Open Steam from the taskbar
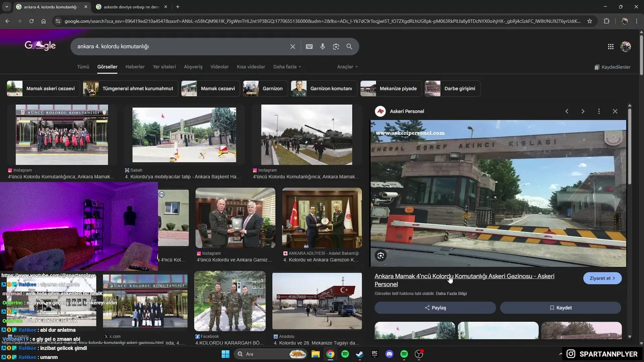Screen dimensions: 644x362 click(x=359, y=354)
